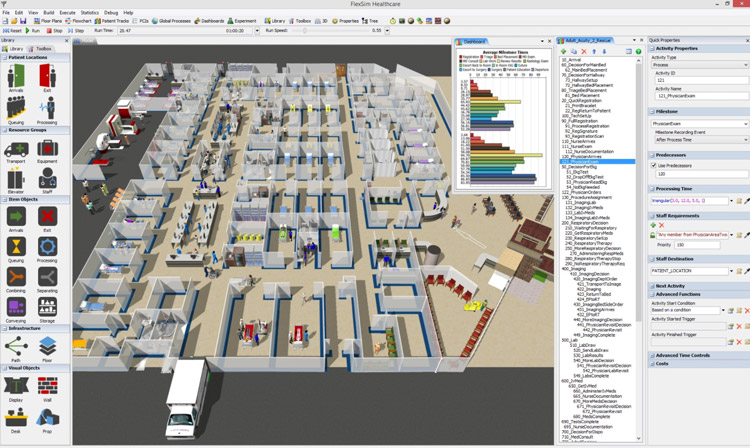750x448 pixels.
Task: Click green plus to add staff requirement
Action: (x=653, y=225)
